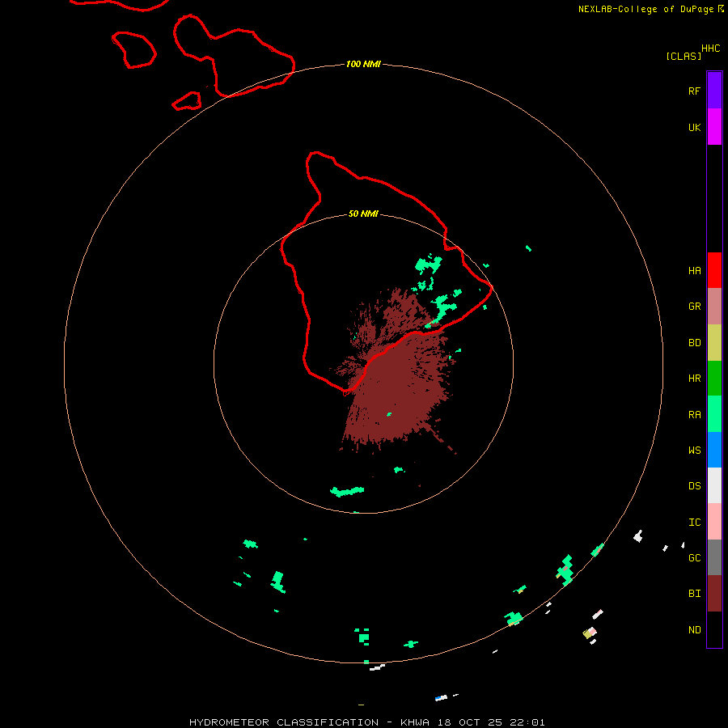Click the HR dark green legend swatch

click(x=714, y=378)
